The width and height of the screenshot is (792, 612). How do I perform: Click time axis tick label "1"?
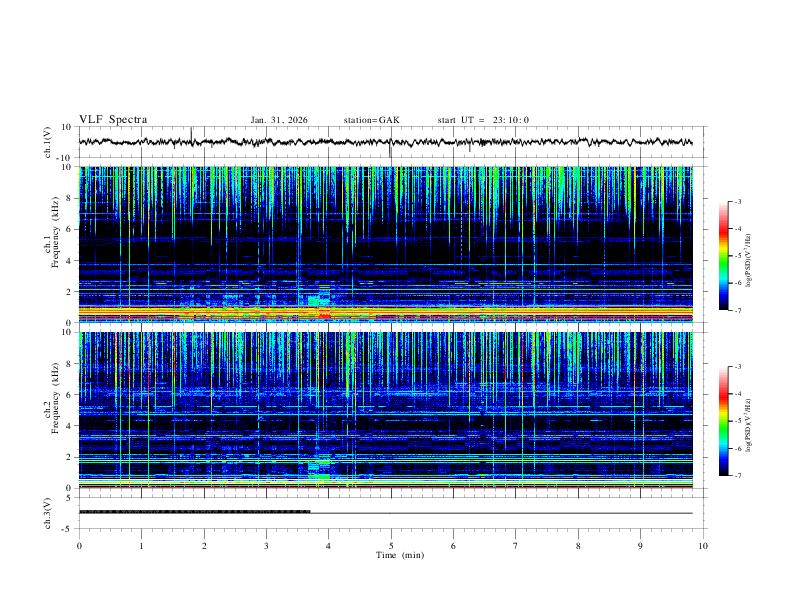point(142,546)
